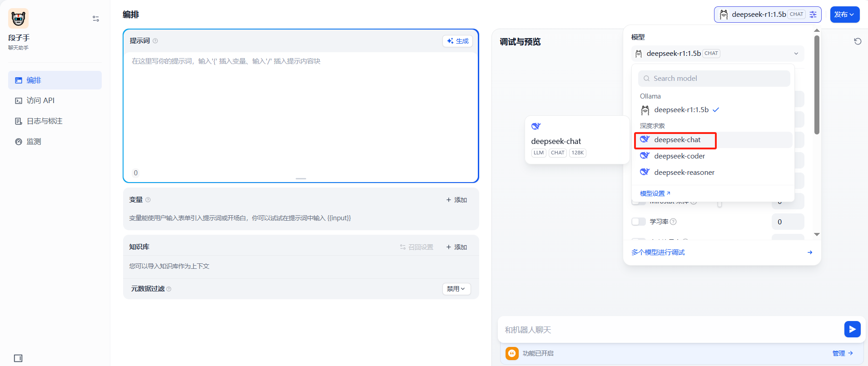Select the deepseek-chat model option
Screen dimensions: 868x366
coord(713,140)
